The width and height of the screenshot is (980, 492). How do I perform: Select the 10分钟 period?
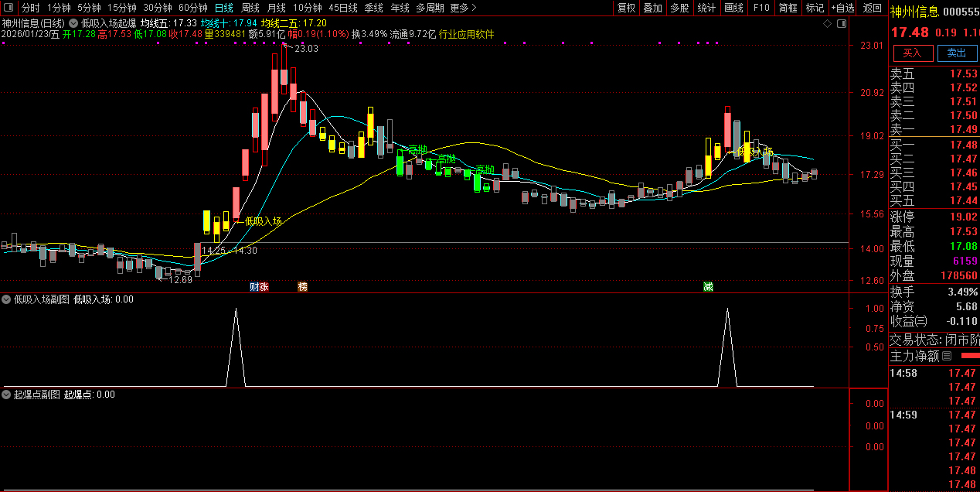[308, 8]
